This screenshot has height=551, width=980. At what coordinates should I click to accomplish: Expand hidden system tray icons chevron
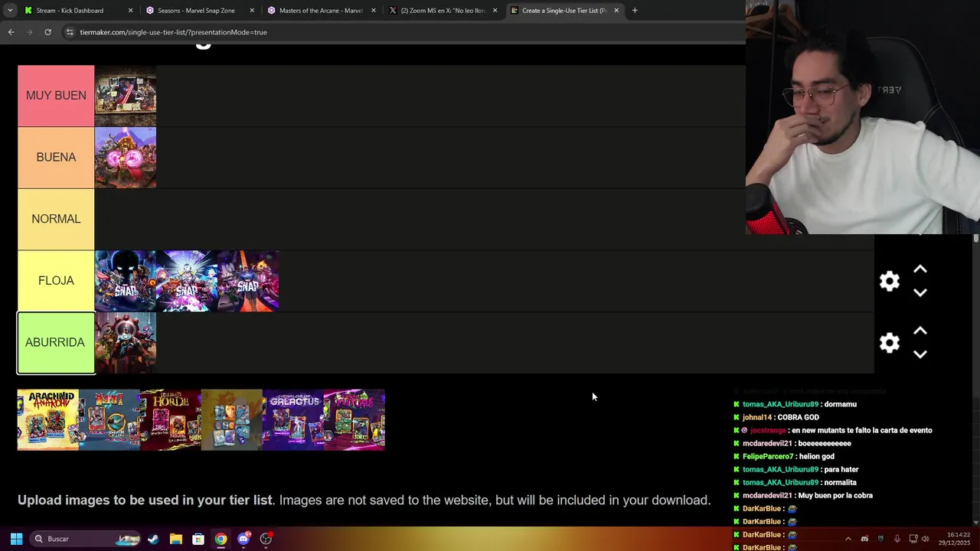[848, 539]
